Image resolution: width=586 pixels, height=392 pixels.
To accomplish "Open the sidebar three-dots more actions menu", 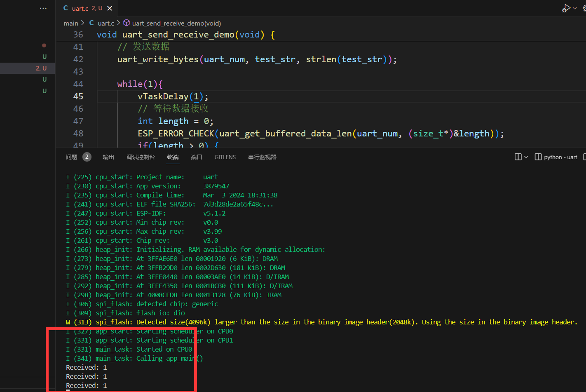I will tap(43, 8).
